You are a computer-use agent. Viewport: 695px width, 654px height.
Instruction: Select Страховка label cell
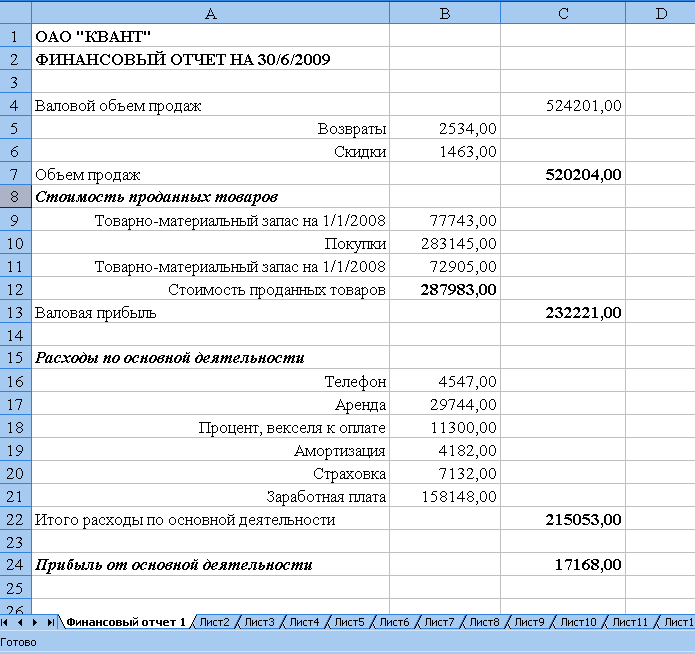(x=211, y=473)
